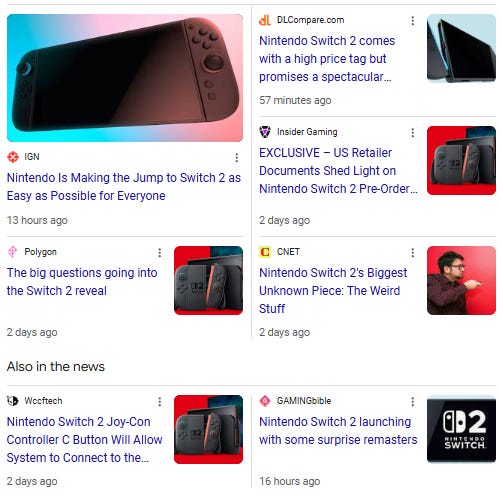Click the Insider Gaming logo icon

[265, 132]
